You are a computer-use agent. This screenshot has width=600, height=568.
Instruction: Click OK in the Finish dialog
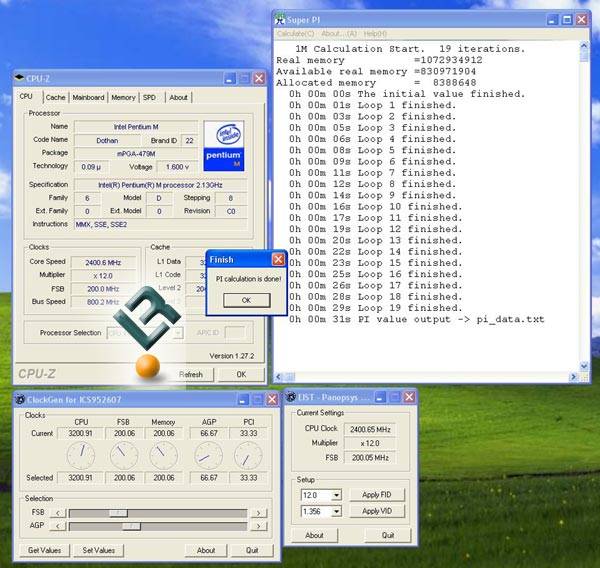point(246,300)
